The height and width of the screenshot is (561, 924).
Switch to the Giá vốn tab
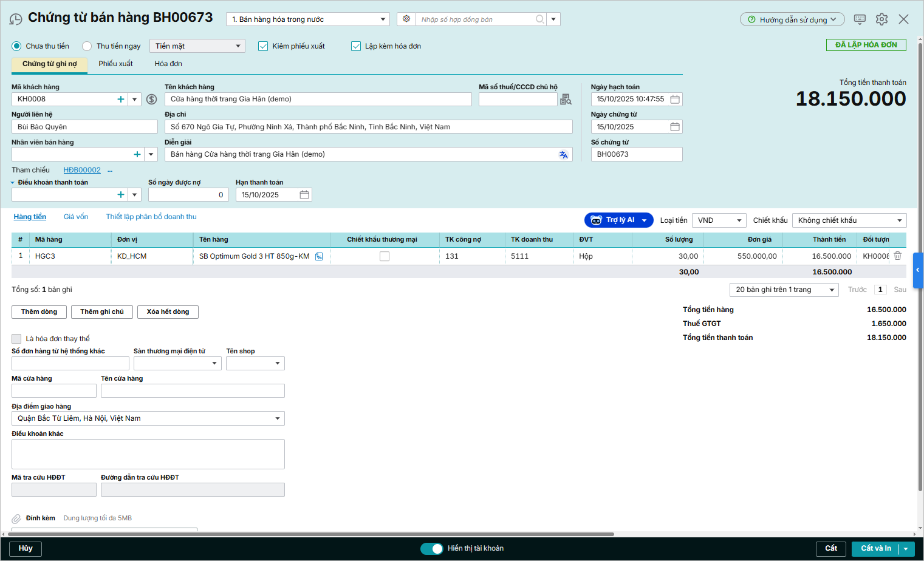pyautogui.click(x=76, y=217)
